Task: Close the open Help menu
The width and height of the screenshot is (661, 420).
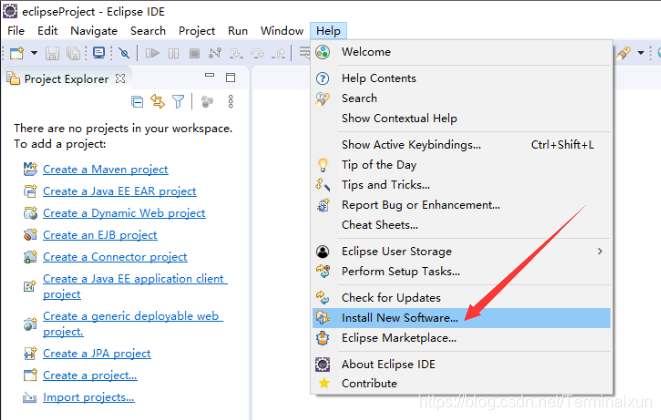Action: click(328, 31)
